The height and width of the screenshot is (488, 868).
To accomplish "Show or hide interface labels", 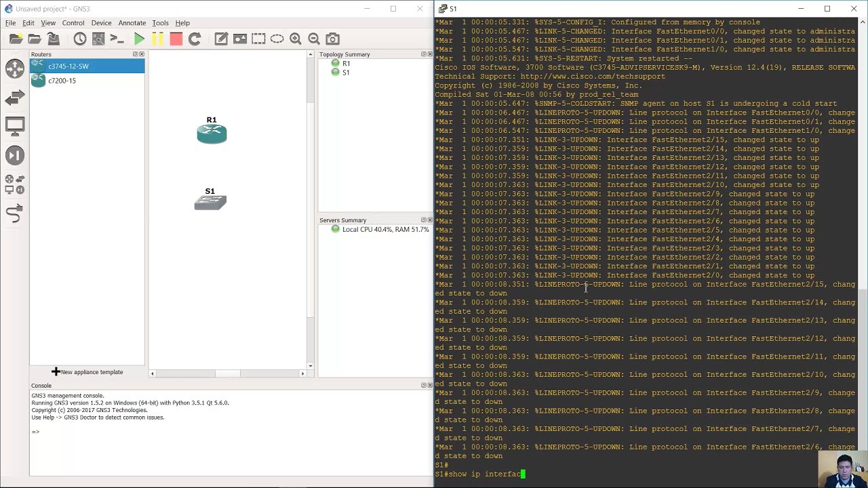I will (98, 39).
